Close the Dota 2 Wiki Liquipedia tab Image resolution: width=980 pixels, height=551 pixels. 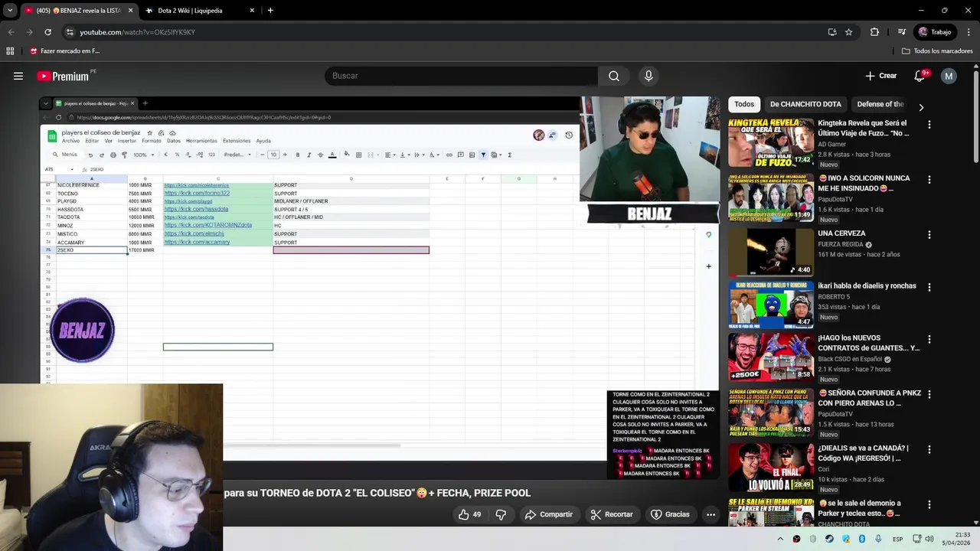pyautogui.click(x=252, y=11)
